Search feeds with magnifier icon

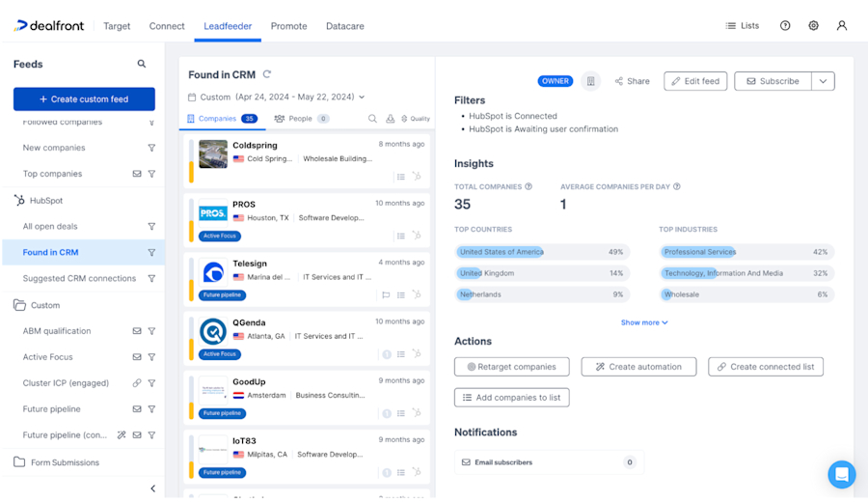(142, 64)
